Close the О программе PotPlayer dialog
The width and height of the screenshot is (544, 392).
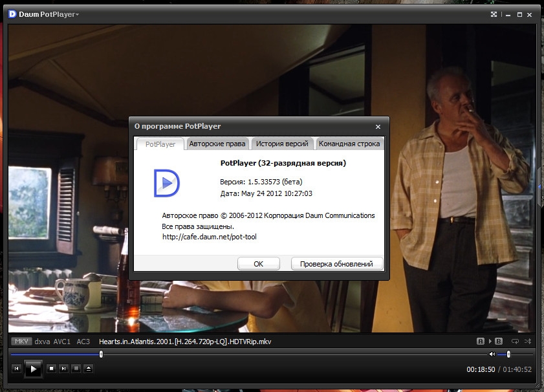[378, 127]
